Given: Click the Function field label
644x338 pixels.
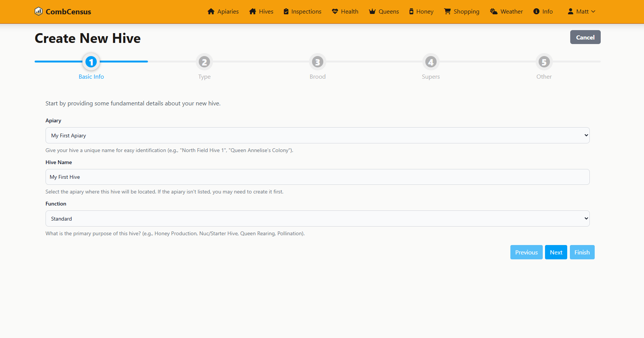Looking at the screenshot, I should [56, 204].
